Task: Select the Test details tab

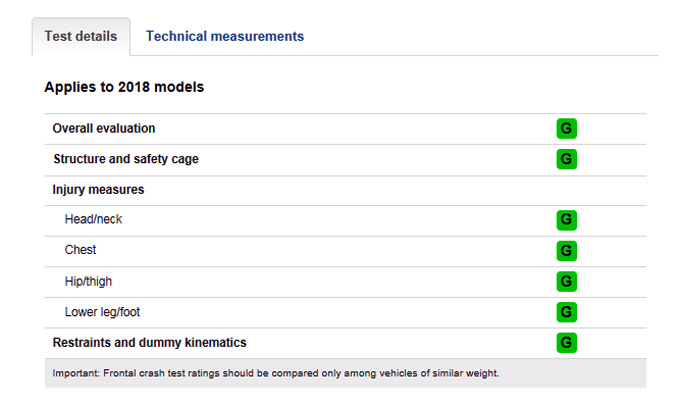Action: tap(81, 36)
